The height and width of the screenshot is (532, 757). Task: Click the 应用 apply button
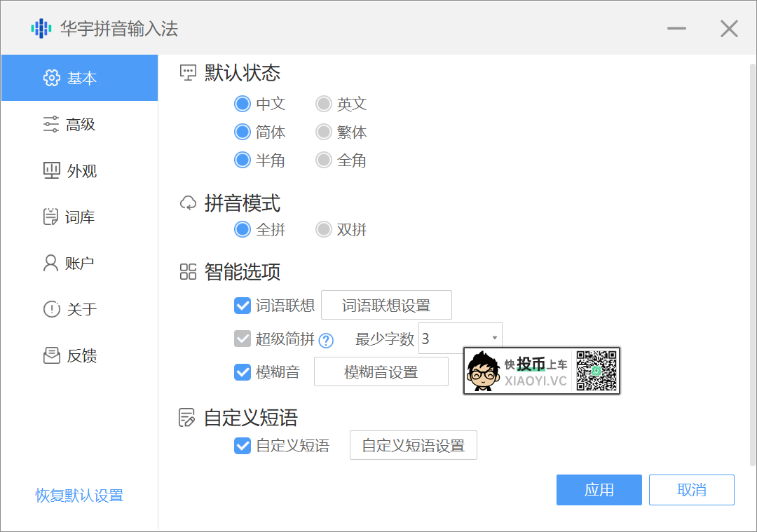point(599,490)
